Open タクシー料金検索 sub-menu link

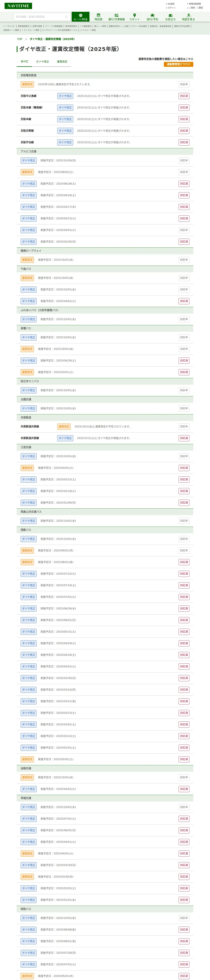click(139, 26)
